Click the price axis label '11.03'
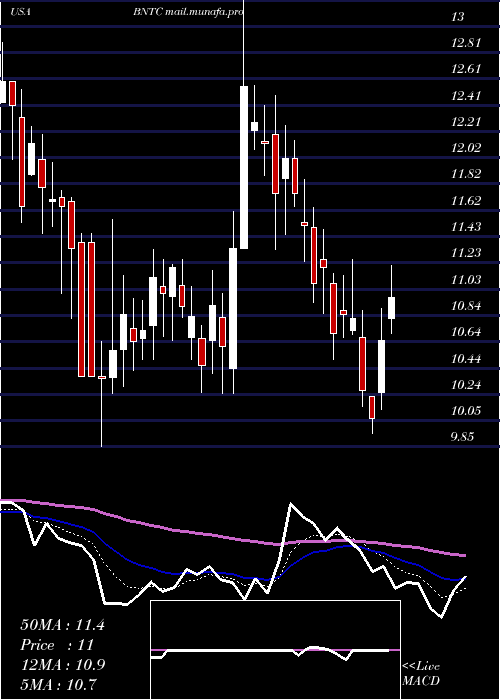Image resolution: width=500 pixels, height=700 pixels. point(466,279)
